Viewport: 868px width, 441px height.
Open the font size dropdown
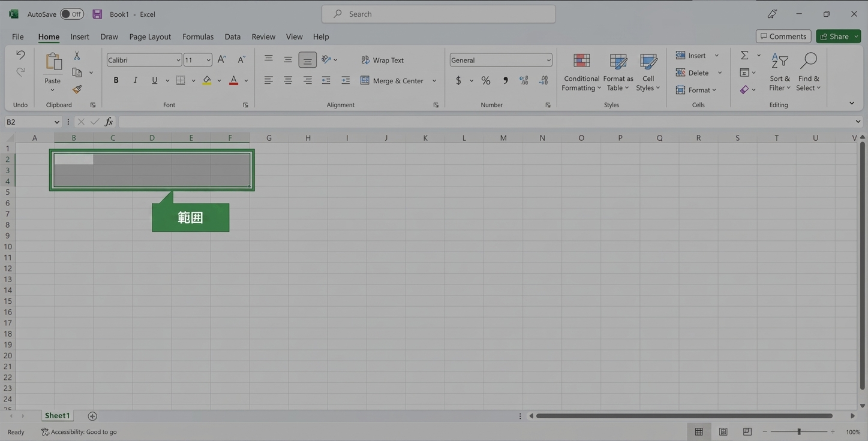click(208, 60)
